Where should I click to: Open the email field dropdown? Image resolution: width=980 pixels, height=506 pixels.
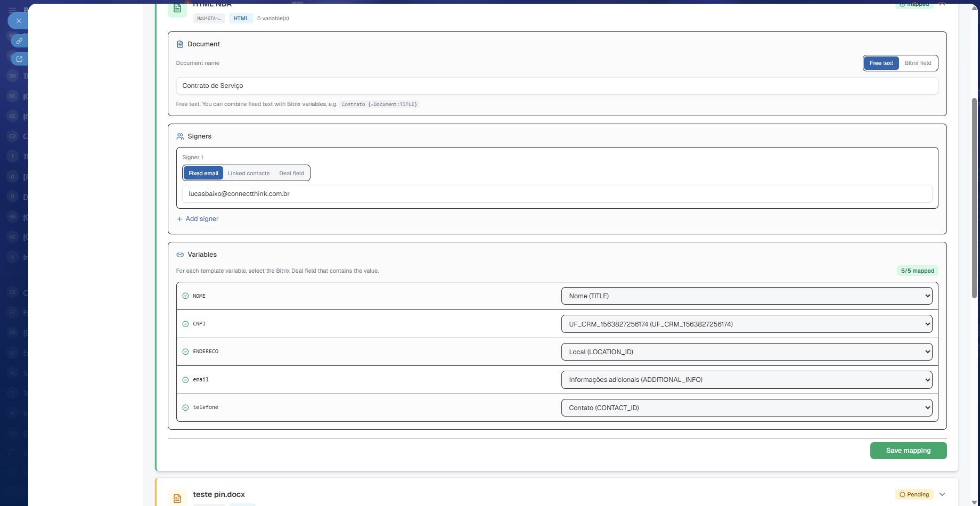747,380
